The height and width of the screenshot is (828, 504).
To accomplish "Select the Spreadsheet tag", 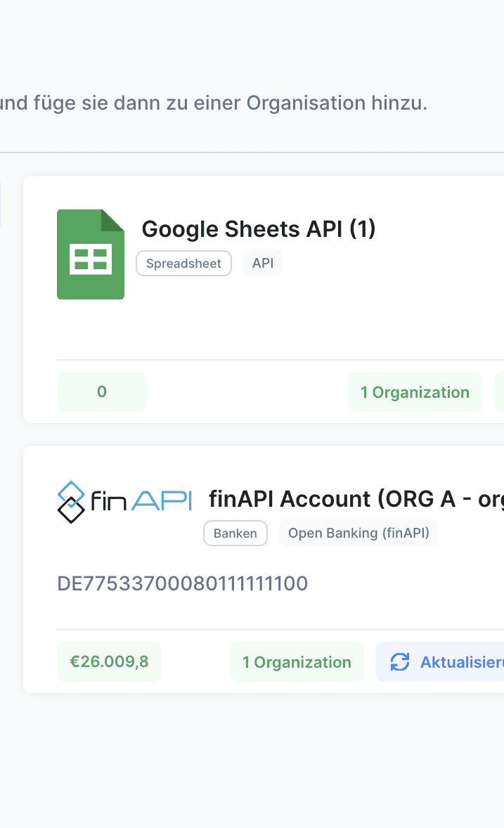I will [x=183, y=264].
